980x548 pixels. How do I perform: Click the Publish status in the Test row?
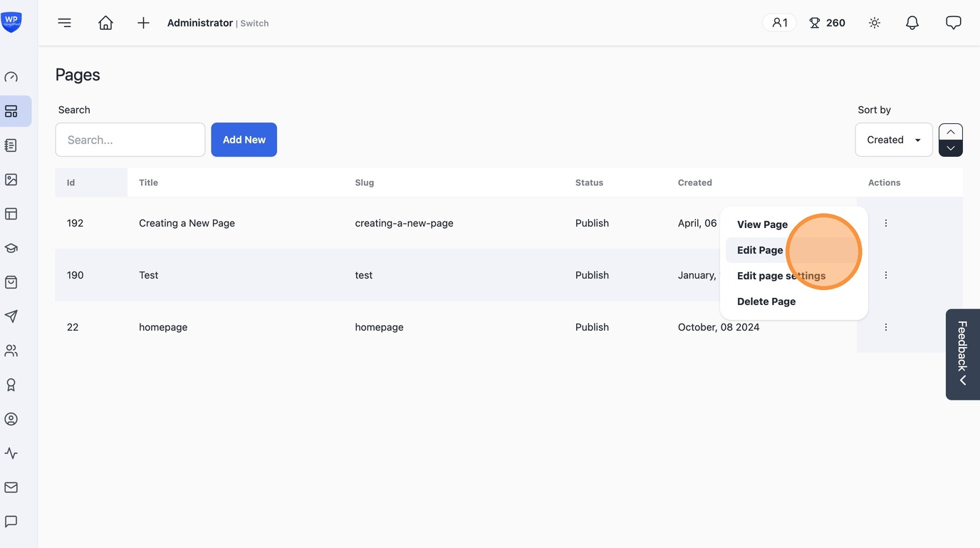point(592,275)
